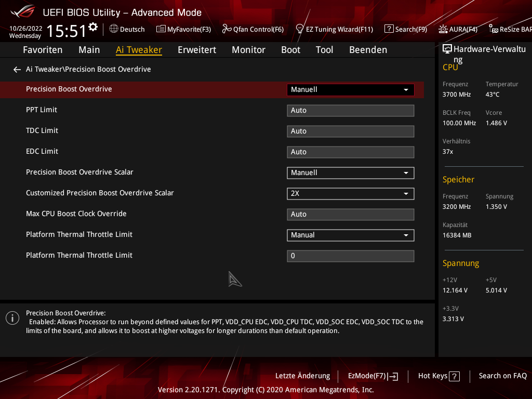Click the 12.164 V reading

pyautogui.click(x=455, y=290)
